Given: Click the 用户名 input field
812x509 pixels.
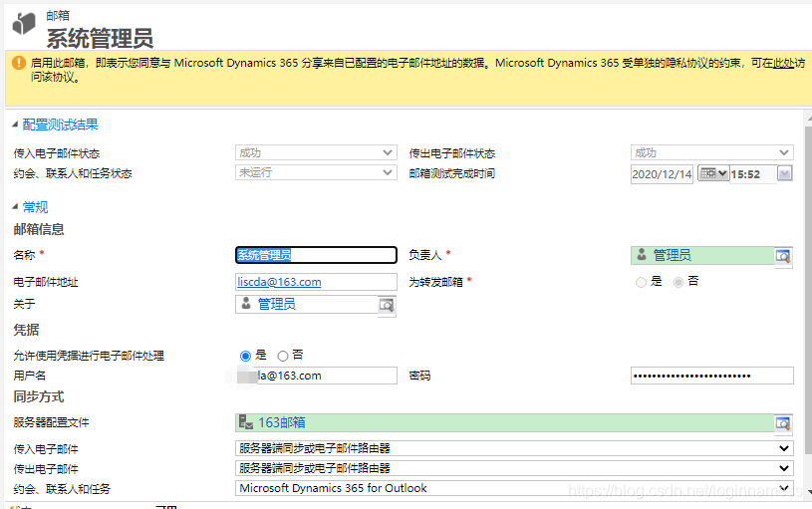Looking at the screenshot, I should tap(316, 376).
